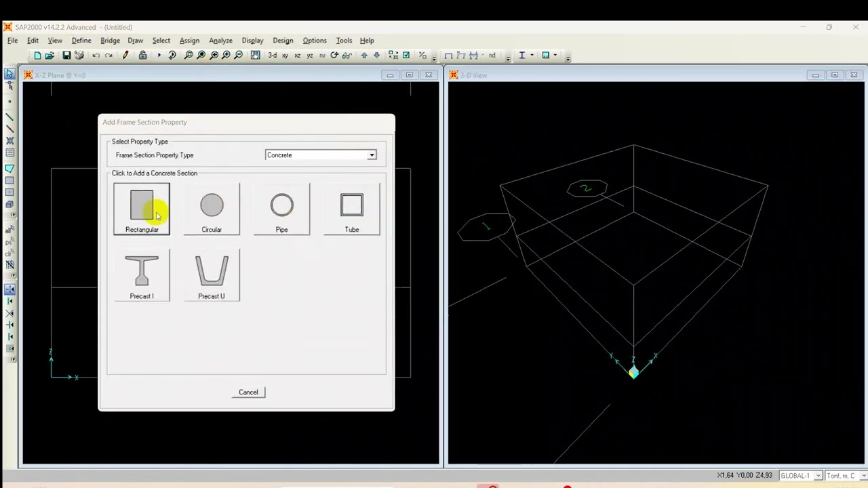The height and width of the screenshot is (488, 868).
Task: Set view to xz plane
Action: (x=297, y=55)
